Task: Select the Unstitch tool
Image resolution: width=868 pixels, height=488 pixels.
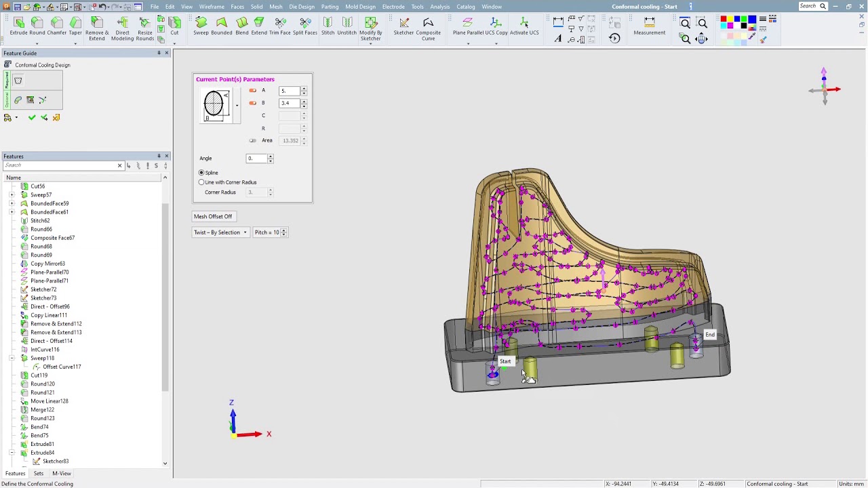Action: coord(347,26)
